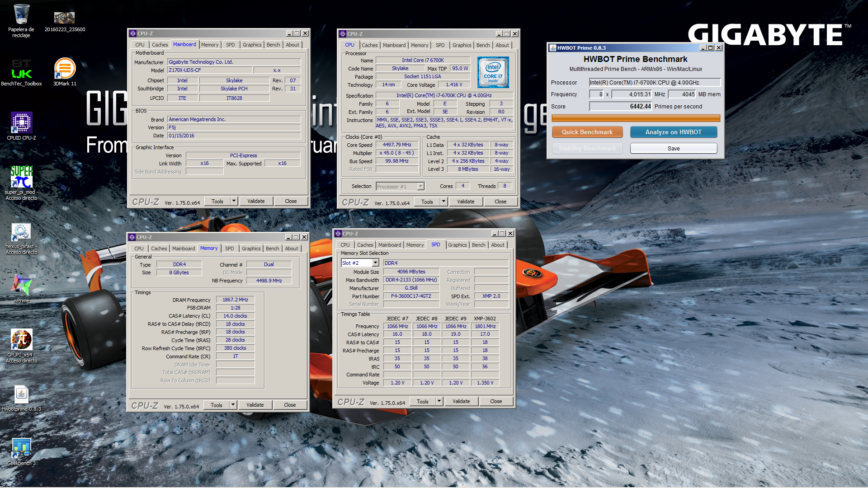Expand Tools dropdown arrow in Memory window

click(x=233, y=405)
